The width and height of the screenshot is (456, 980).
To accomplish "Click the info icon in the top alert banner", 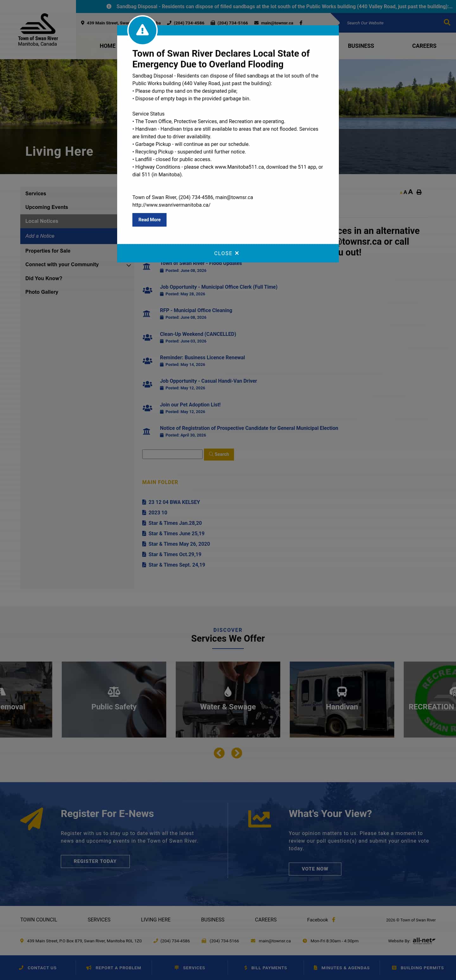I will [x=109, y=6].
